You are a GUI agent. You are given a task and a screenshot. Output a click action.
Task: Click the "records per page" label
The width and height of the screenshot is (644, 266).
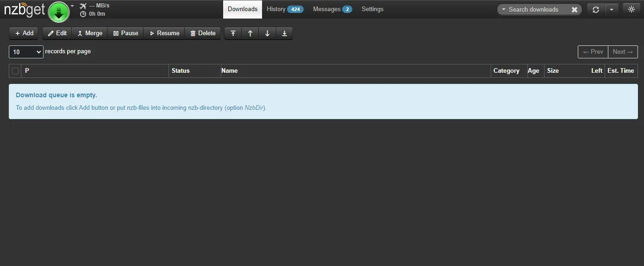pyautogui.click(x=68, y=51)
